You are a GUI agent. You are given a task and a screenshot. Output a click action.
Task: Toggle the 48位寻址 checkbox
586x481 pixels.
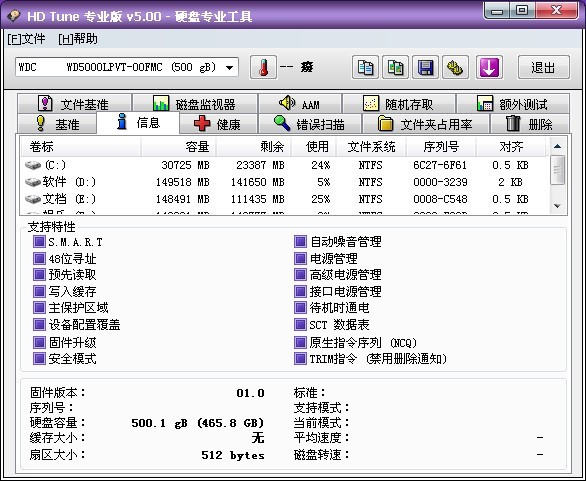pos(39,258)
